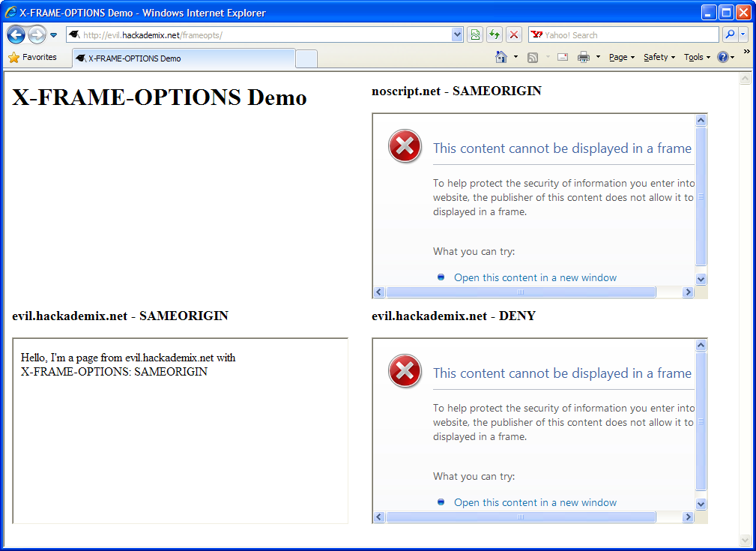Viewport: 756px width, 551px height.
Task: Click the scroll left arrow in noscript.net frame
Action: 379,292
